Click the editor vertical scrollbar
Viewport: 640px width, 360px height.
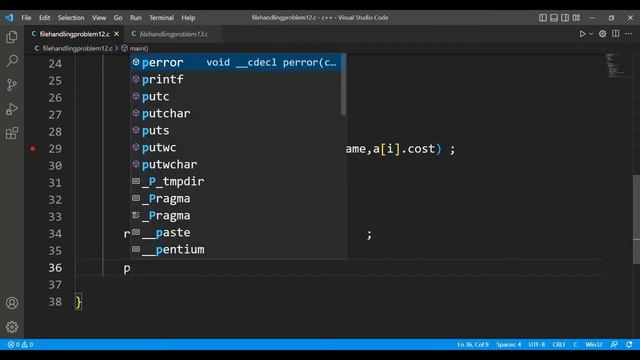(x=636, y=219)
